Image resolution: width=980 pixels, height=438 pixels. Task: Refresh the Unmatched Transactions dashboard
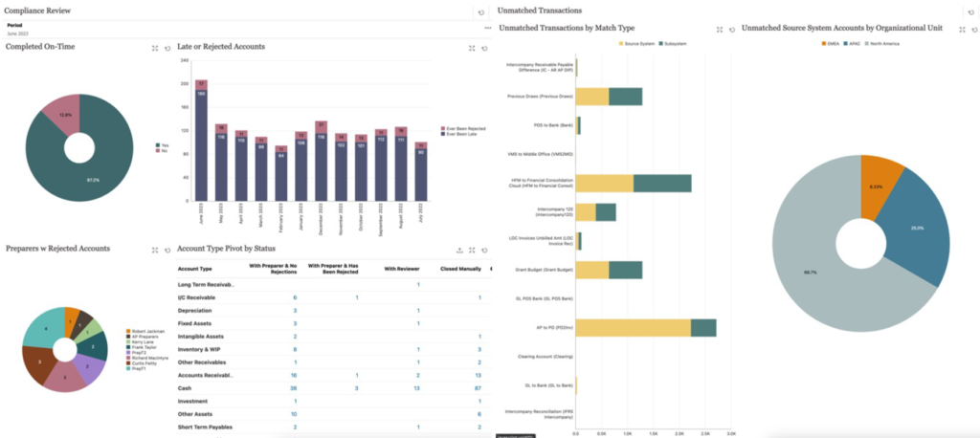(971, 12)
